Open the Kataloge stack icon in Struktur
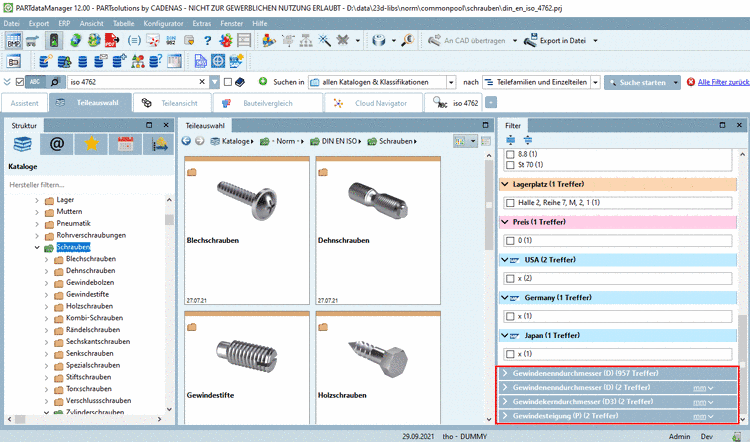Viewport: 750px width, 442px height. click(22, 144)
